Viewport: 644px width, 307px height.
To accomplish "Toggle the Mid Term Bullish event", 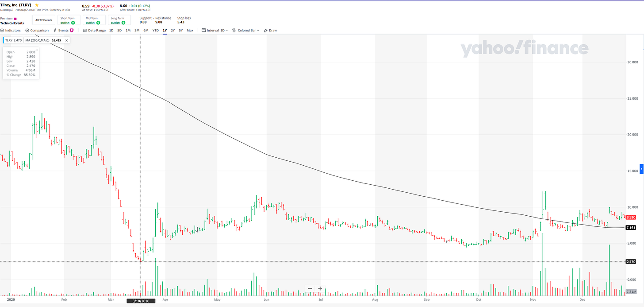I will (x=94, y=20).
